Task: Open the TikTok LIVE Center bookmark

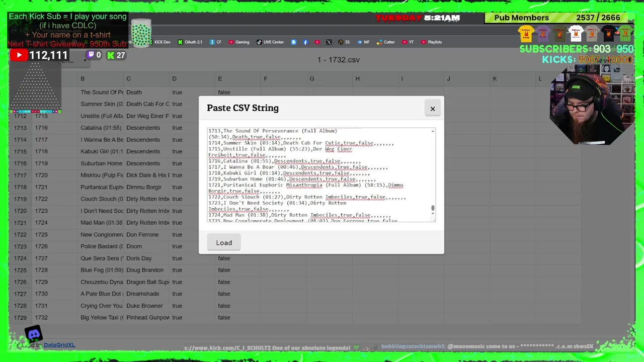Action: [270, 42]
